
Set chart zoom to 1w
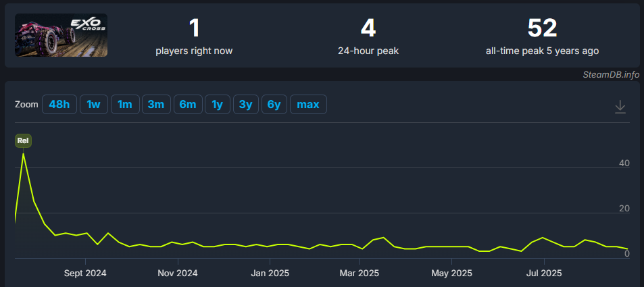(x=94, y=104)
